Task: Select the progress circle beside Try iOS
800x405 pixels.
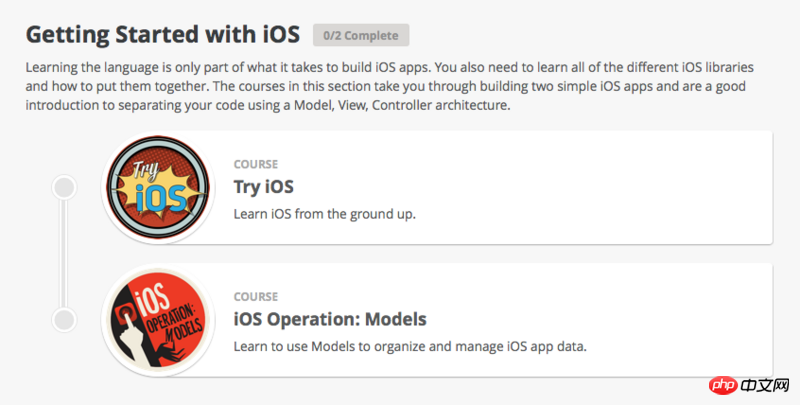Action: pos(64,187)
